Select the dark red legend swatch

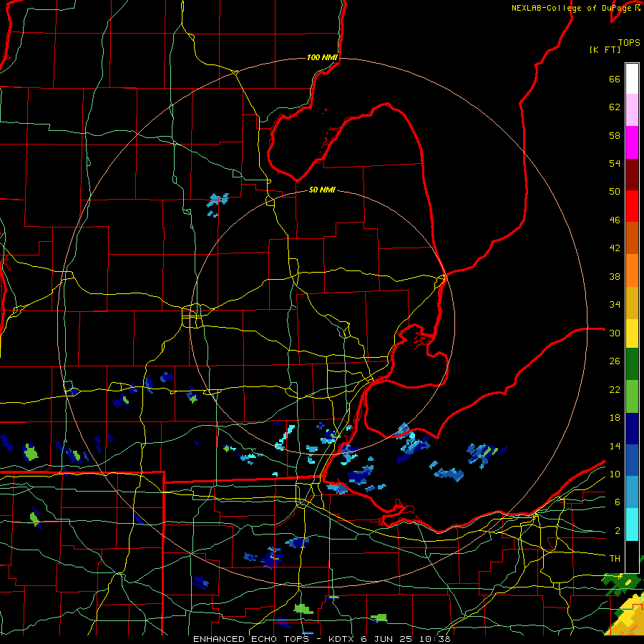coord(632,174)
